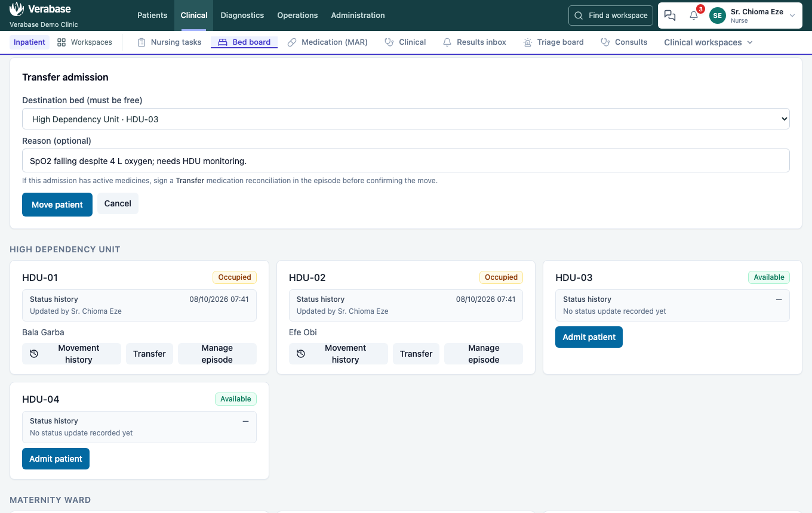
Task: Admit patient to HDU-04
Action: point(56,459)
